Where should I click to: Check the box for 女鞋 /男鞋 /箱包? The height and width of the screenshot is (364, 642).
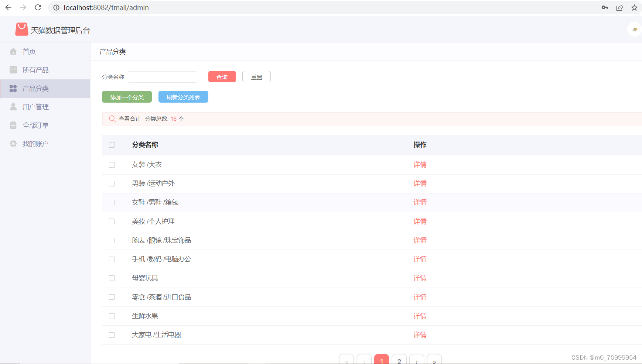point(112,203)
